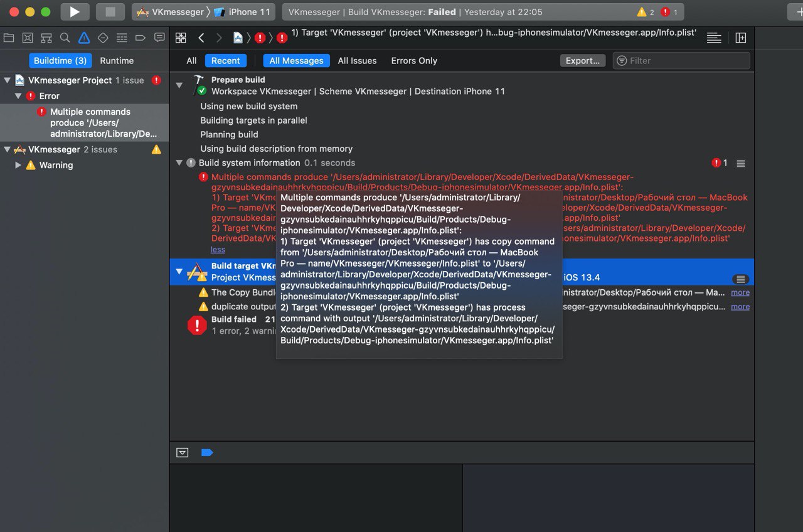Open the Source Control navigator

coord(28,38)
